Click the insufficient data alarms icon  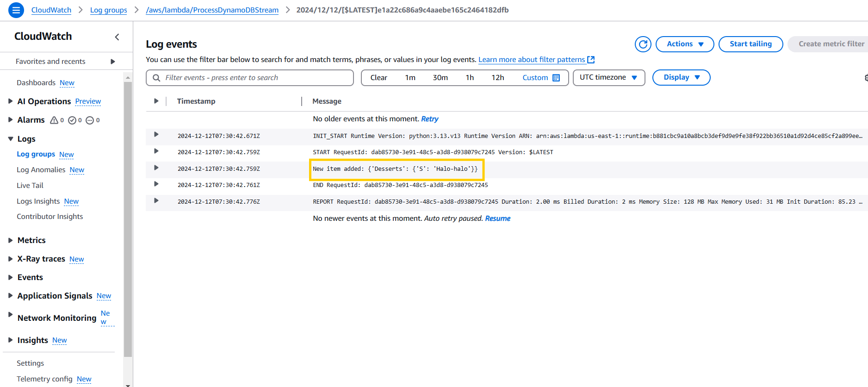coord(90,120)
